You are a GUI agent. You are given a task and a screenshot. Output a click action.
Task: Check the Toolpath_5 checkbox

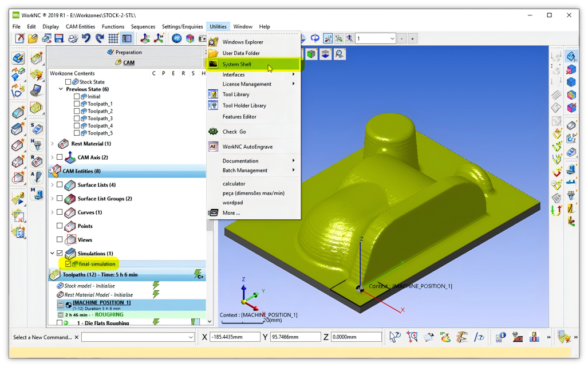point(77,133)
